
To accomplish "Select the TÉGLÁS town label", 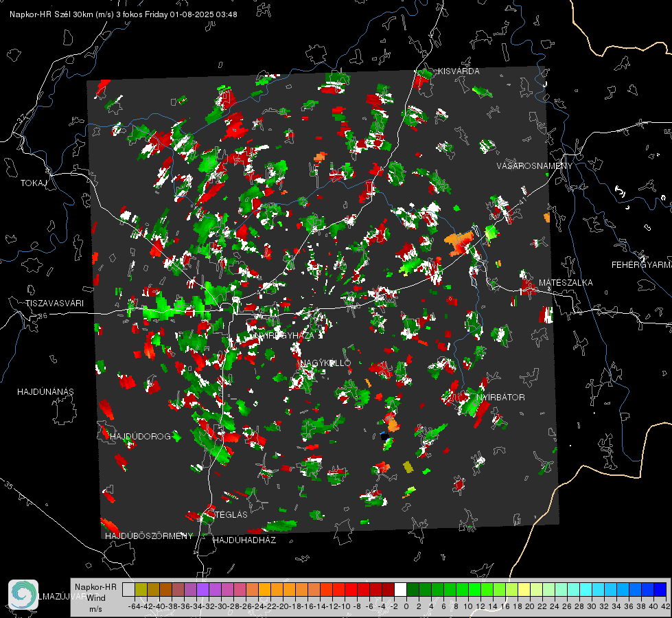I will (x=231, y=514).
